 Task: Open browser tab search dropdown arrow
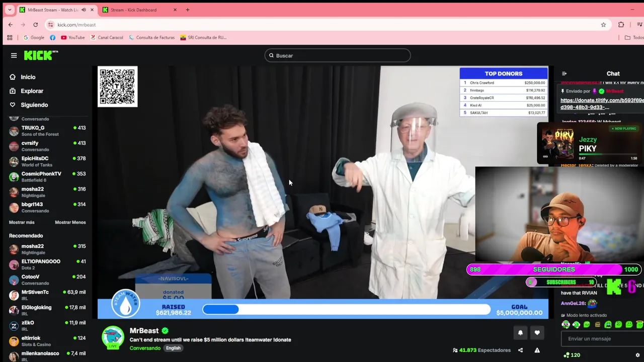pos(9,10)
